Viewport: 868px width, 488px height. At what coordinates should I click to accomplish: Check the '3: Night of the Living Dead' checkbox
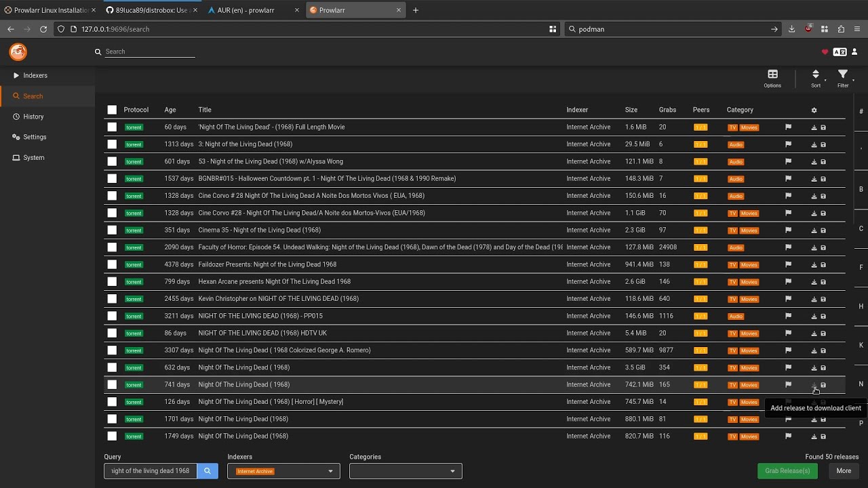pyautogui.click(x=112, y=144)
